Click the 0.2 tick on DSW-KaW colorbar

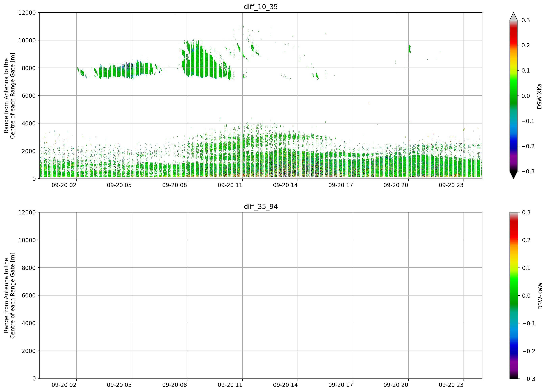pyautogui.click(x=526, y=240)
